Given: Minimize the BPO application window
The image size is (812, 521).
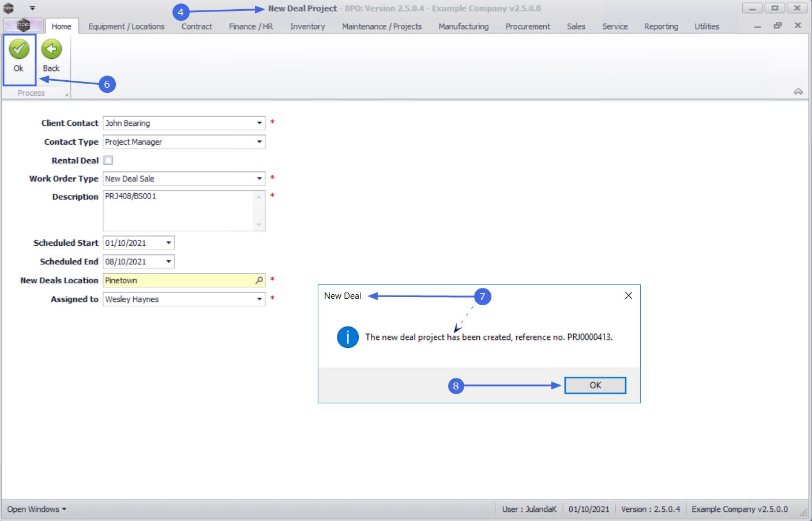Looking at the screenshot, I should click(752, 8).
